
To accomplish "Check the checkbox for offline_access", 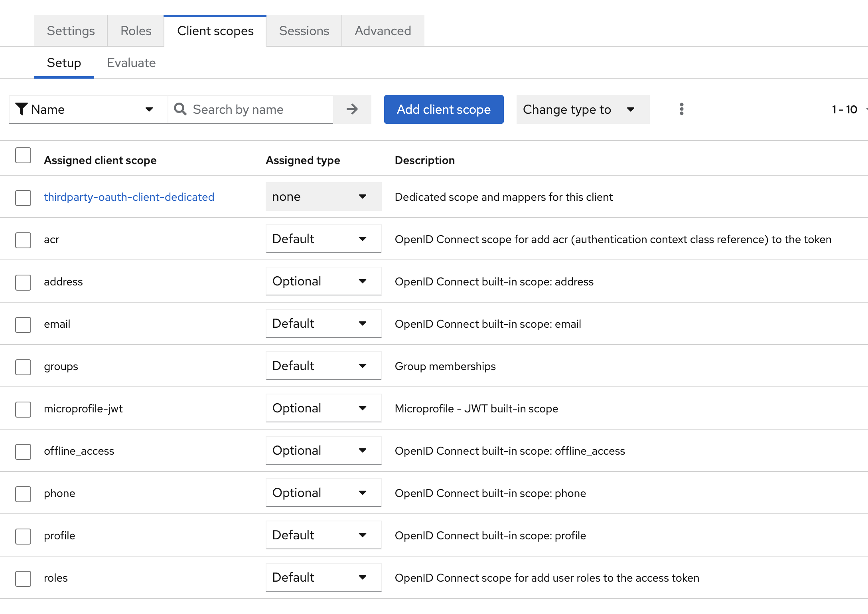I will coord(23,452).
